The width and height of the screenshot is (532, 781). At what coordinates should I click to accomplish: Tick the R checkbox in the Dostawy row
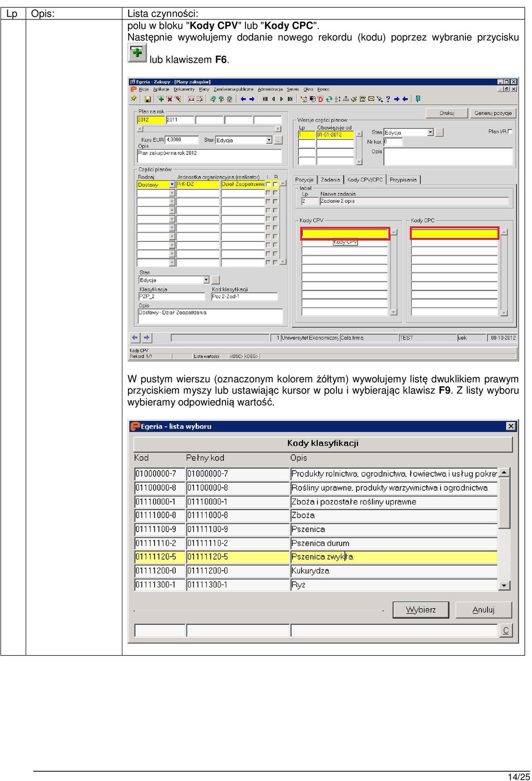click(x=275, y=185)
